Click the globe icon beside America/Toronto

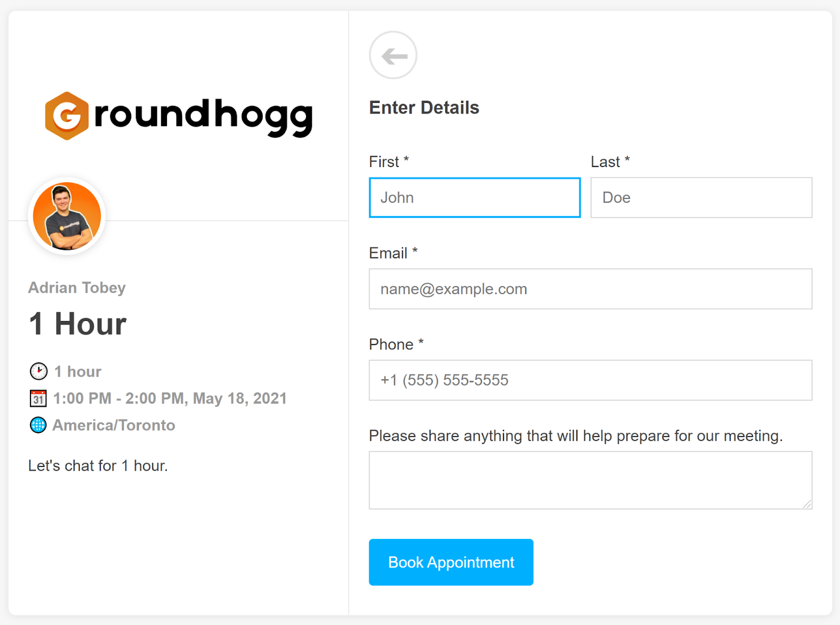click(38, 425)
